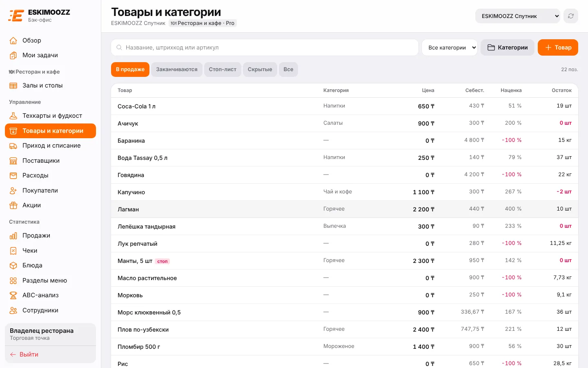Open Мои задачи in the sidebar
The height and width of the screenshot is (368, 588).
click(x=50, y=55)
